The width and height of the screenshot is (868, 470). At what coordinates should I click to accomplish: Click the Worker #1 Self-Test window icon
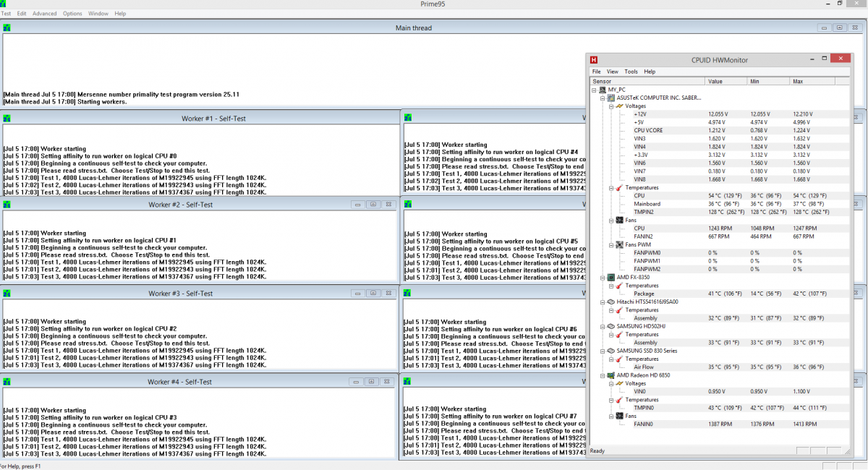click(7, 118)
